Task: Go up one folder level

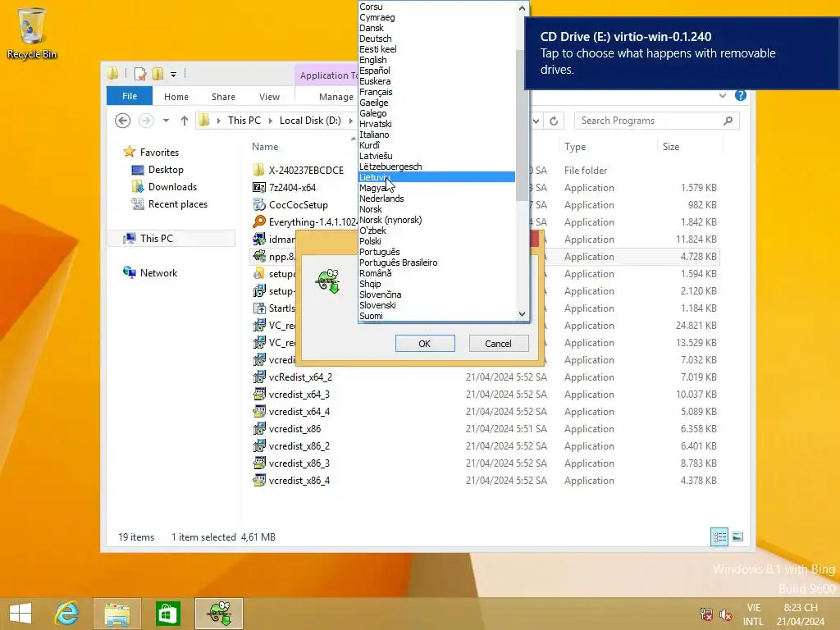Action: coord(185,121)
